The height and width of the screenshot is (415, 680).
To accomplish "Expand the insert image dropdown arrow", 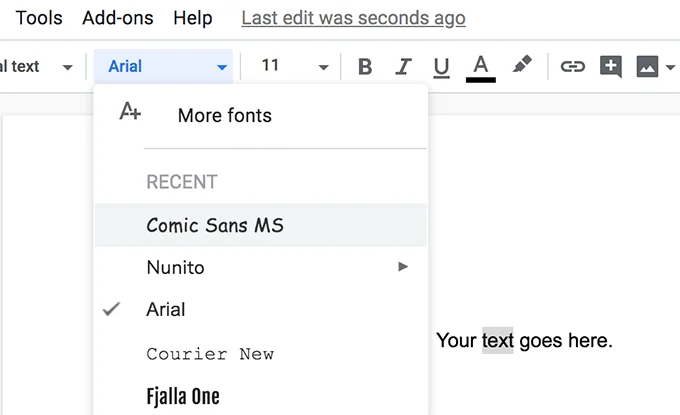I will tap(669, 68).
